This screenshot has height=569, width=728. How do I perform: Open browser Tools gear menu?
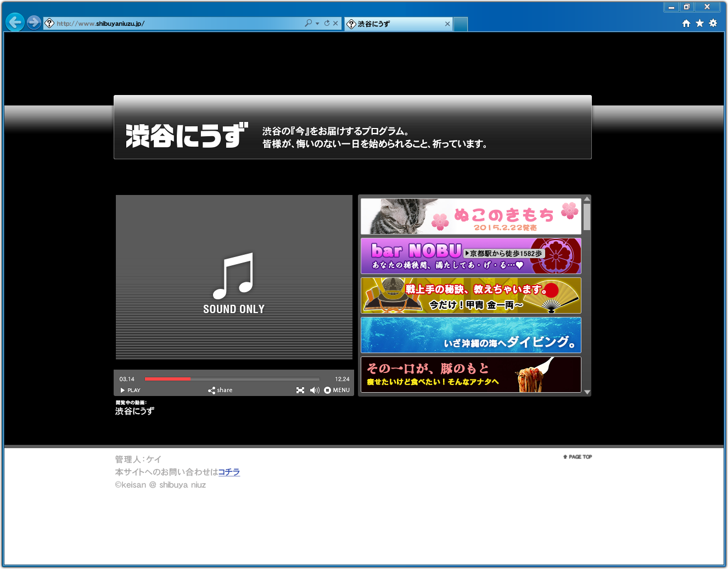713,23
